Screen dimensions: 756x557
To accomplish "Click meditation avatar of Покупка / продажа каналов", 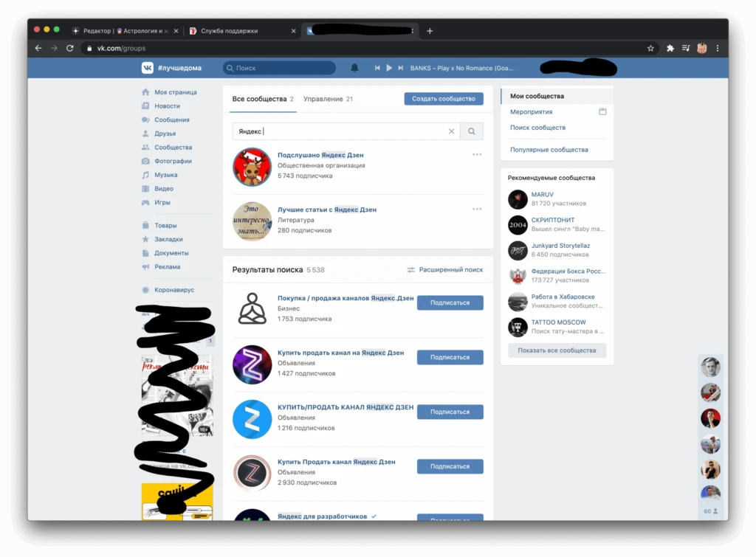I will [252, 308].
